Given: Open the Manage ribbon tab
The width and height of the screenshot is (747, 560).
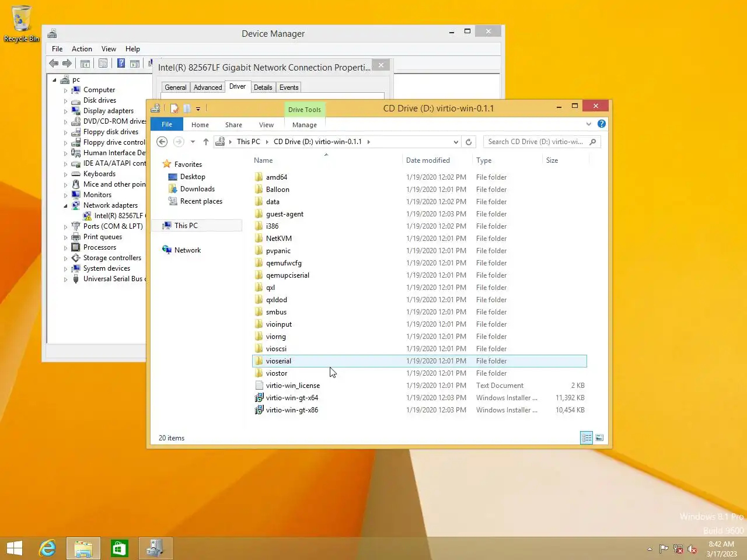Looking at the screenshot, I should tap(305, 125).
